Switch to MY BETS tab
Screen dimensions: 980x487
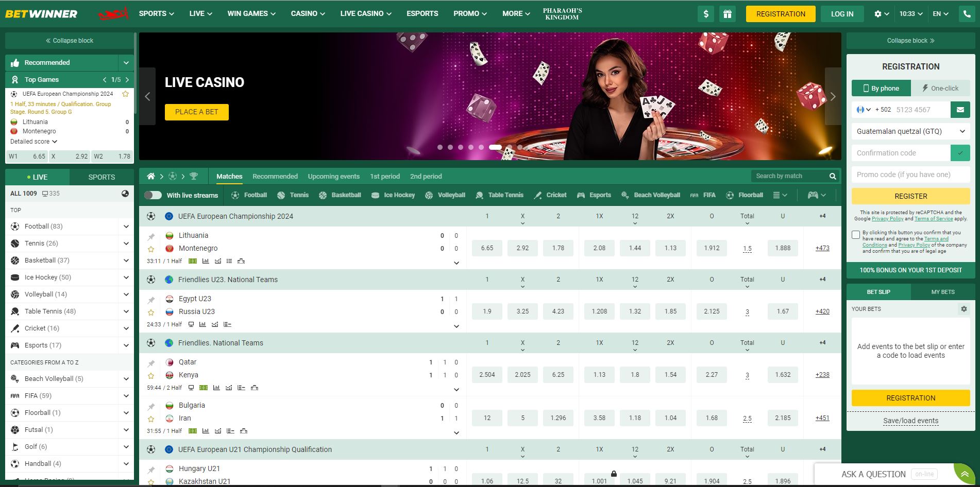pos(942,292)
